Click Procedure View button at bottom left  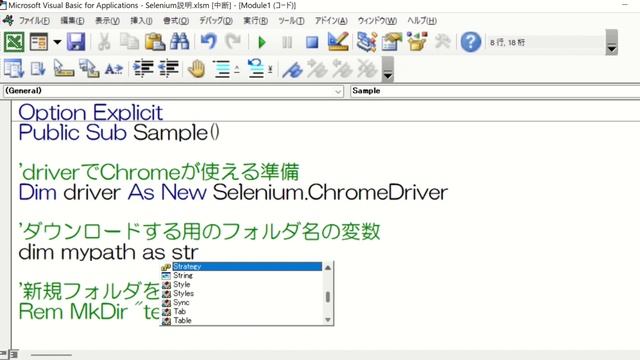tap(3, 354)
